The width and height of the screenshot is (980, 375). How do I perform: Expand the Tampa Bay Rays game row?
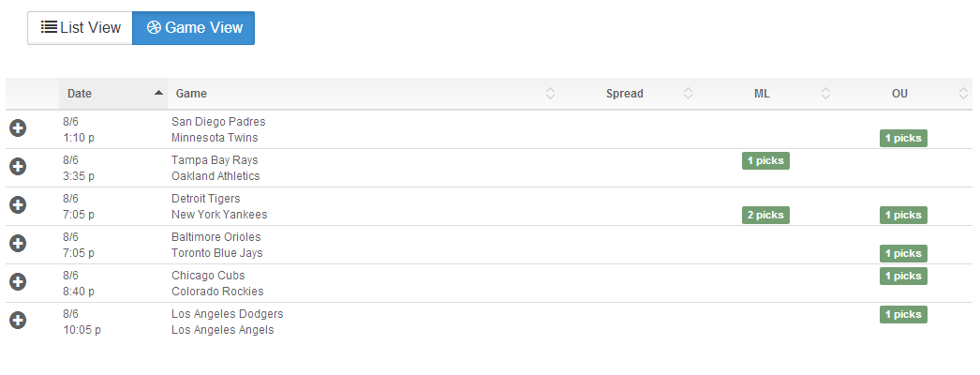click(18, 167)
